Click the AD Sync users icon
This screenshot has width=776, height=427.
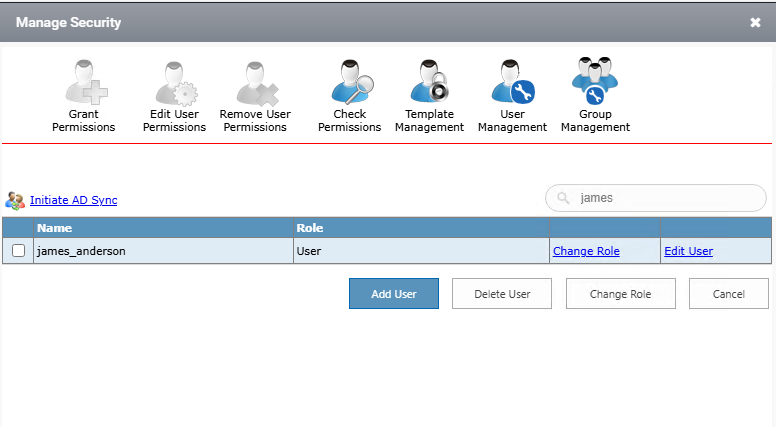[15, 200]
